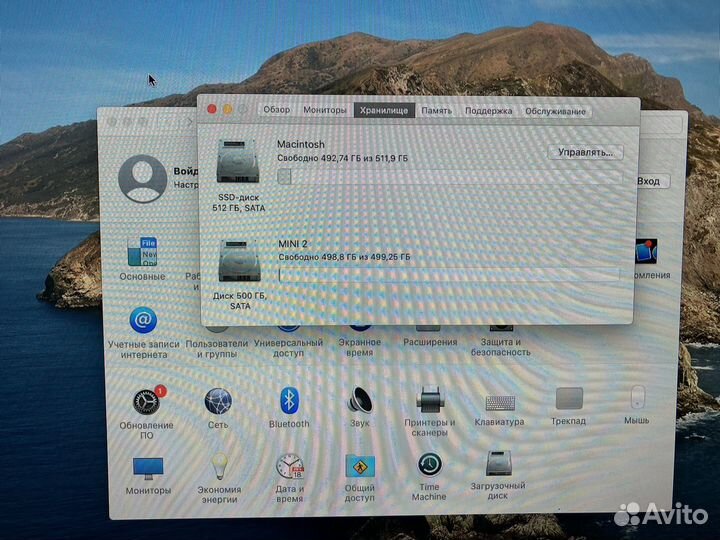Screen dimensions: 720x540
Task: Click the Универсальный доступ label
Action: (x=288, y=348)
